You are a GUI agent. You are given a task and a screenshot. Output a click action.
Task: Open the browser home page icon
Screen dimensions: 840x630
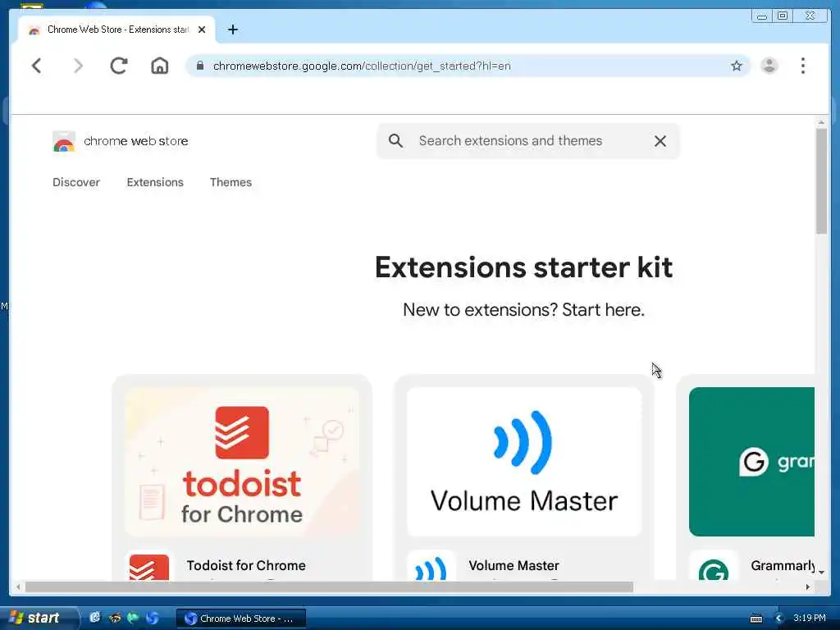click(160, 66)
